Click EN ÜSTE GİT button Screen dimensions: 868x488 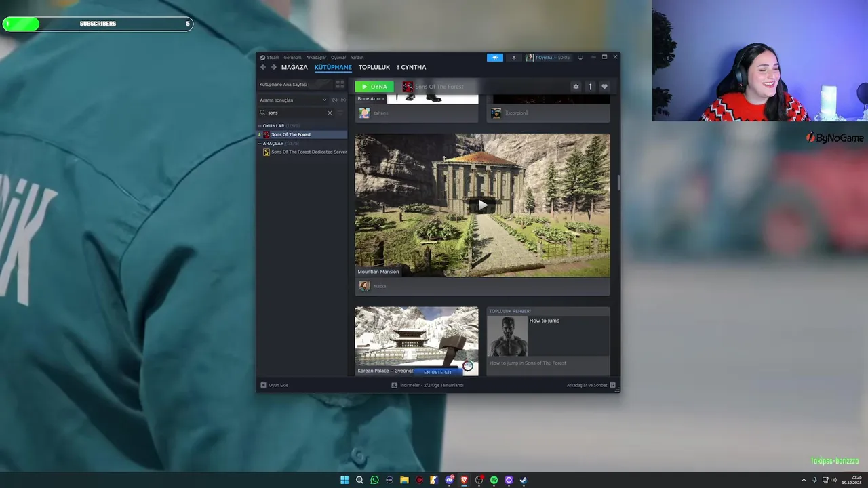(438, 372)
